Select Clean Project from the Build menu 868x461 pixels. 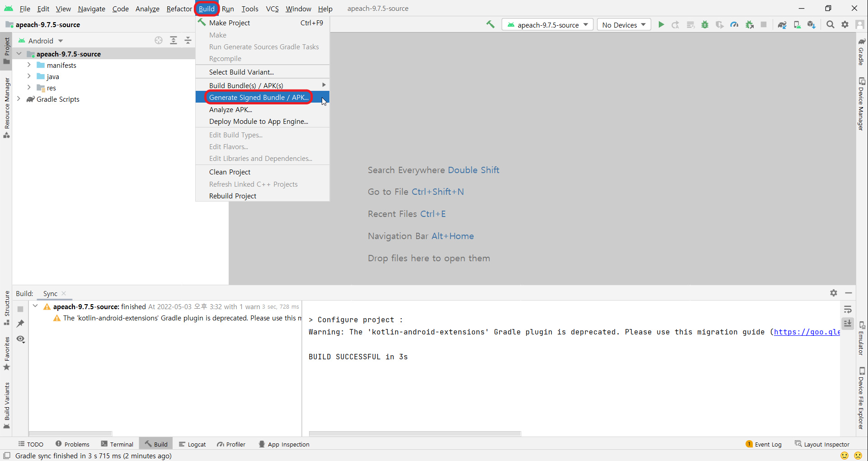(230, 172)
